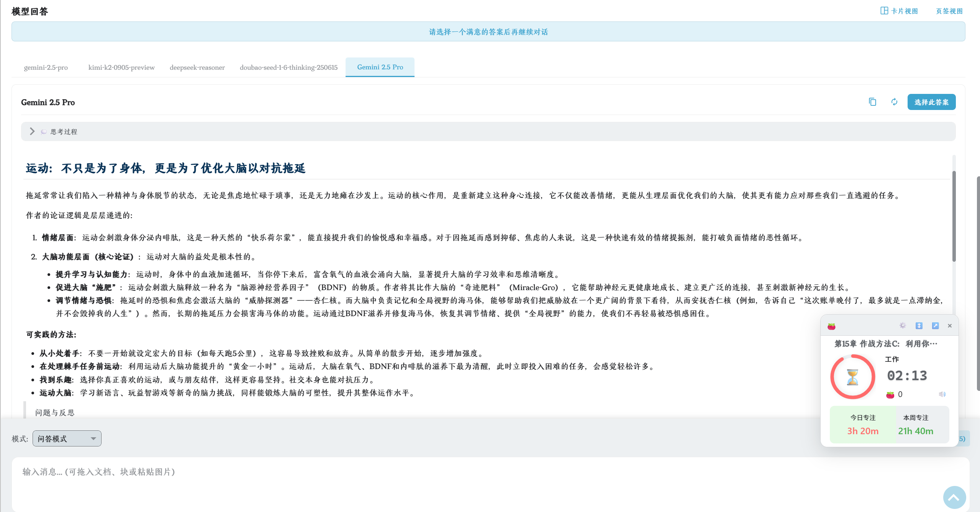Click the tomato icon in the timer header
Viewport: 980px width, 512px height.
click(831, 327)
